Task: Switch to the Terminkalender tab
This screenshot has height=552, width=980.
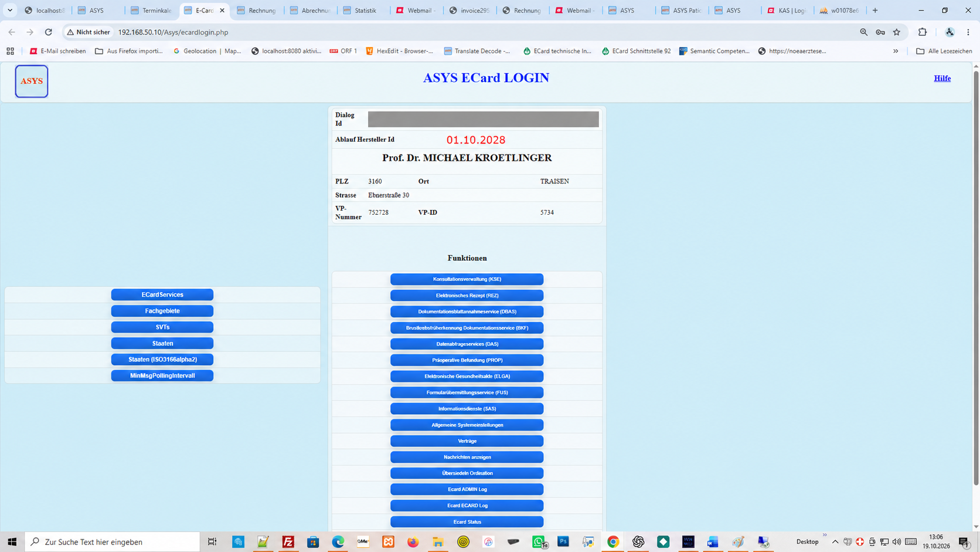Action: point(151,11)
